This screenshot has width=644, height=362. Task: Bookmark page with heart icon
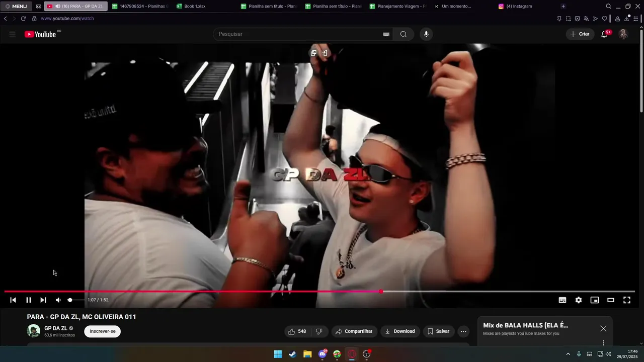[604, 19]
